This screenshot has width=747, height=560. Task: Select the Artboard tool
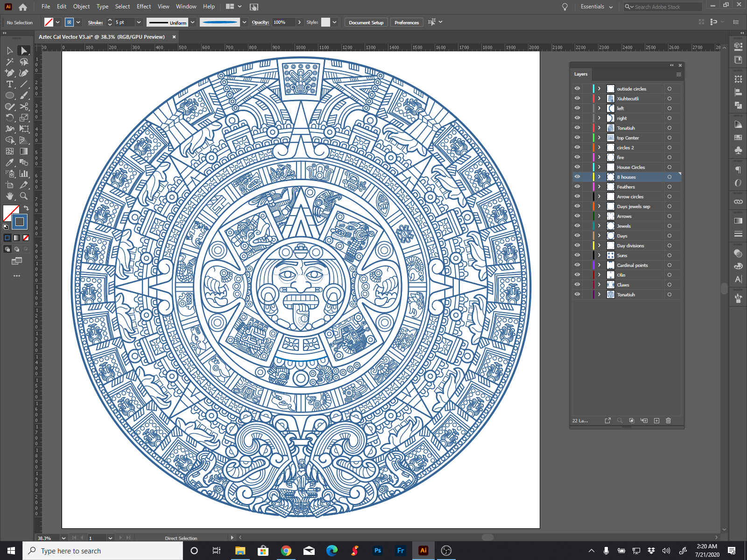pyautogui.click(x=10, y=185)
